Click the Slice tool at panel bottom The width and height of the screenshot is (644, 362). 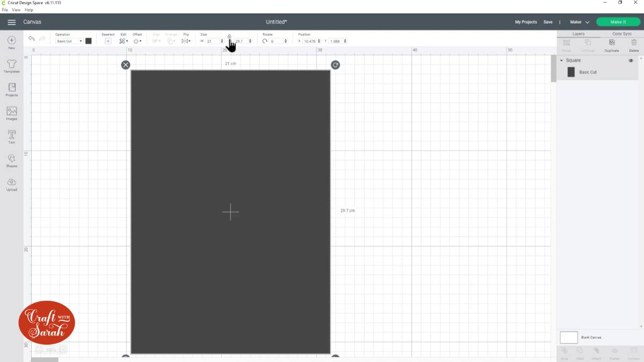[565, 352]
